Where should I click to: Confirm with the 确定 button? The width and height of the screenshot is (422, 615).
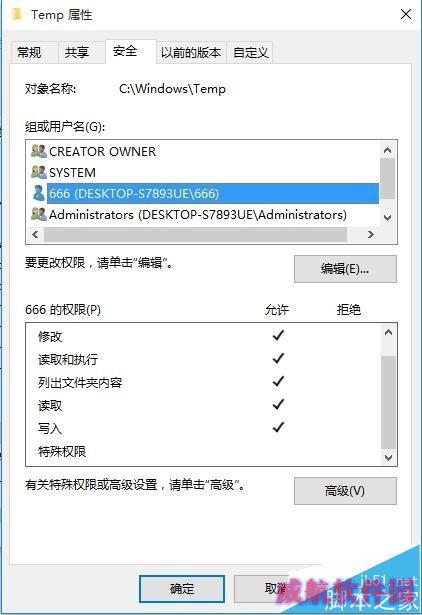pos(182,589)
